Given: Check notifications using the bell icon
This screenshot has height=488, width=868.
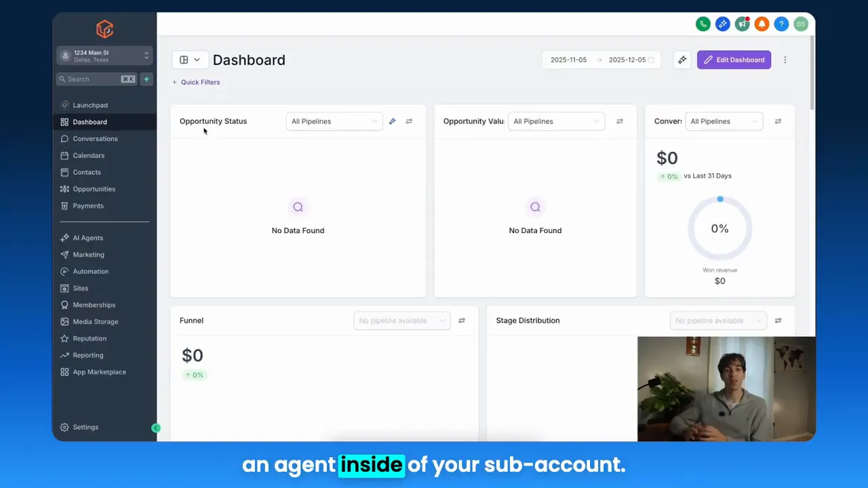Looking at the screenshot, I should click(762, 24).
